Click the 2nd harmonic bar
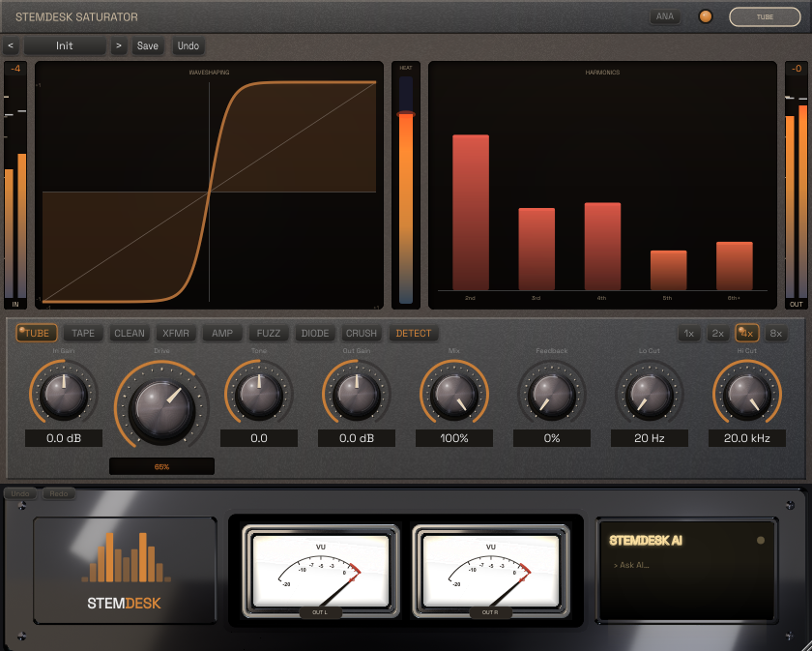812x651 pixels. (x=471, y=213)
